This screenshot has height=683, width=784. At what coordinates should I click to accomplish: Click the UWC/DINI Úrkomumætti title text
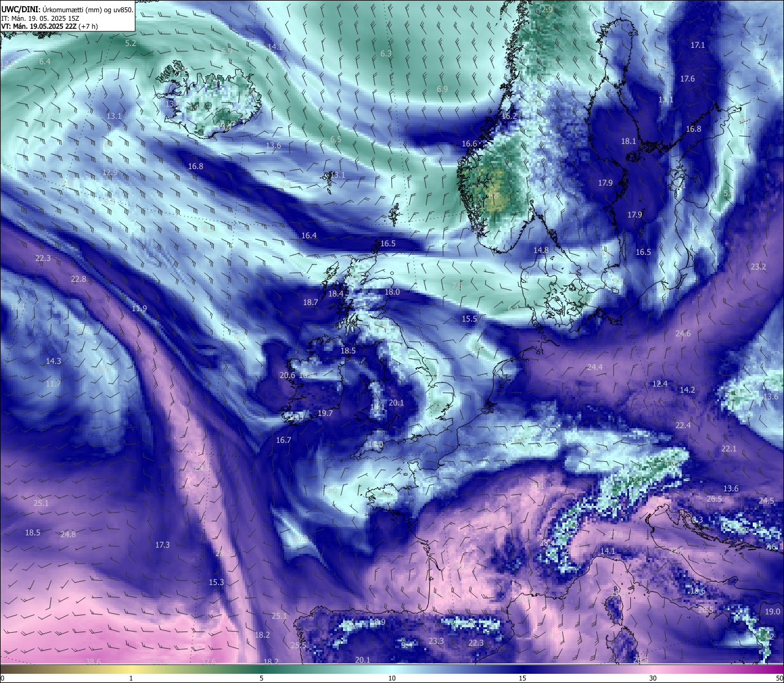pos(67,9)
